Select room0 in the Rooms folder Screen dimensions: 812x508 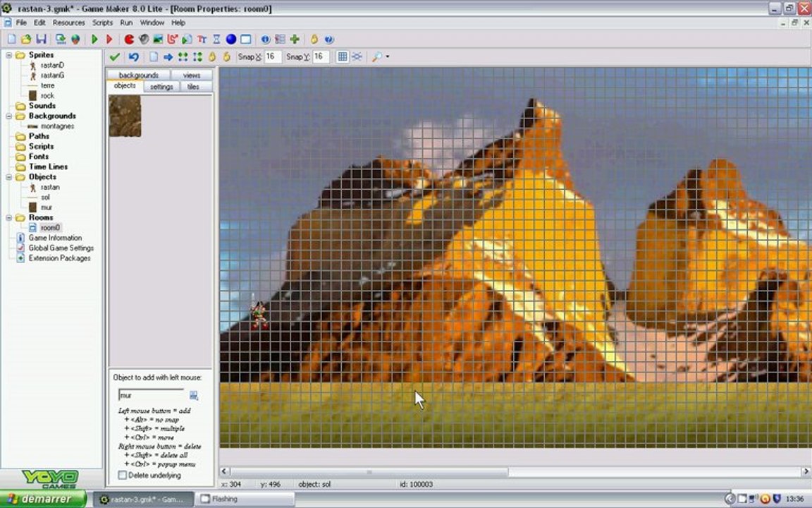(50, 228)
